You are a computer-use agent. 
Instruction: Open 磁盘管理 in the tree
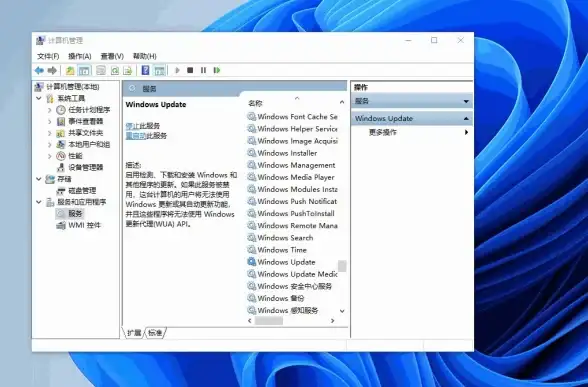(x=82, y=190)
